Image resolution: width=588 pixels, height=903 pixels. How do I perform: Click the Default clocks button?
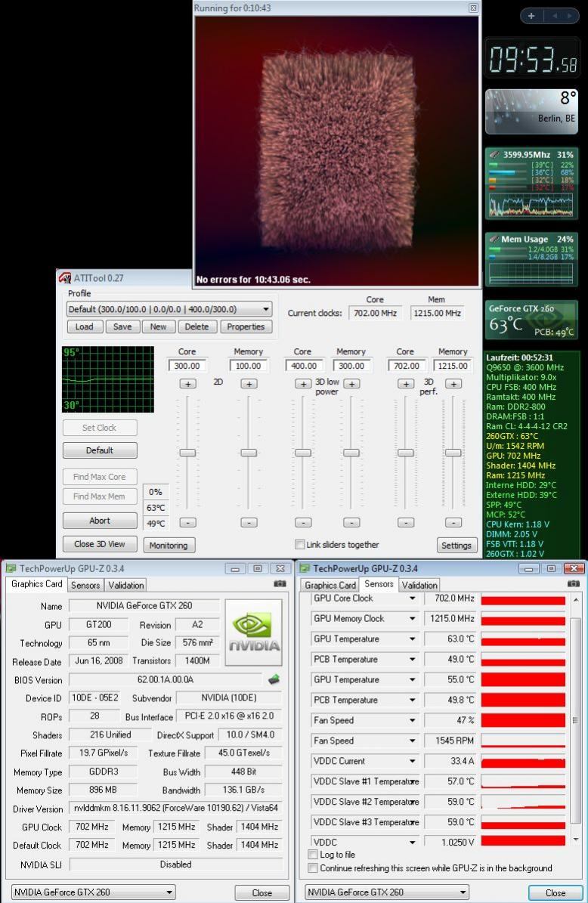[100, 450]
